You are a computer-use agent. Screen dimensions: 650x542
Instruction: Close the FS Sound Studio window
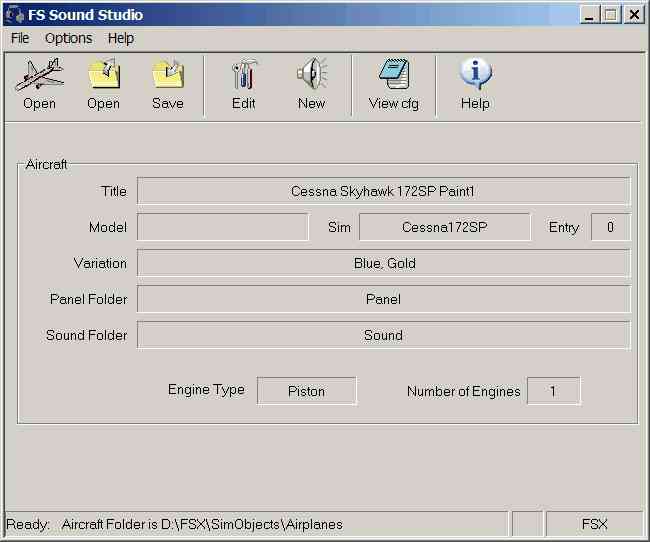634,15
